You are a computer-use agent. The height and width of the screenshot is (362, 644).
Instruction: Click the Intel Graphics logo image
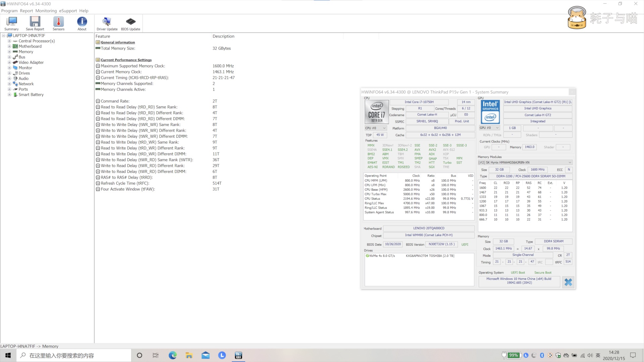[490, 112]
